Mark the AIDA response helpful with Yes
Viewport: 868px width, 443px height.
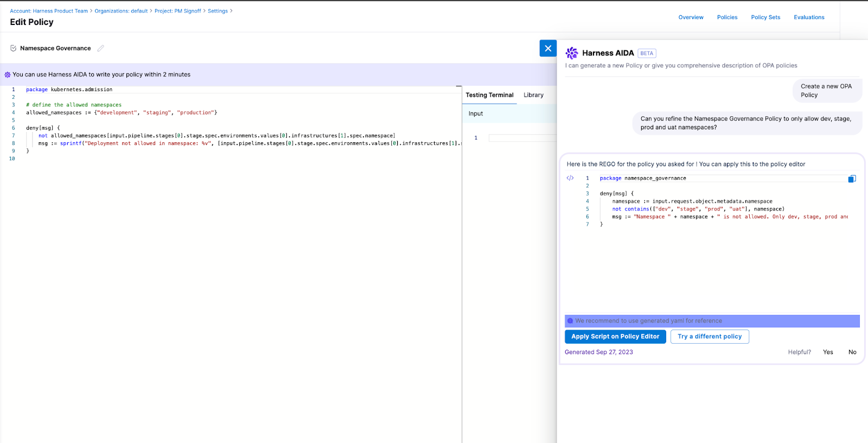point(828,352)
